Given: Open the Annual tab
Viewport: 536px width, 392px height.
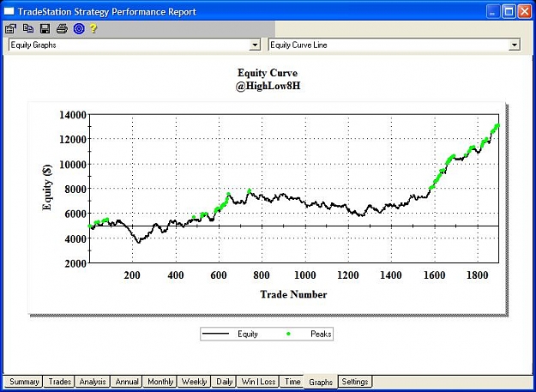Looking at the screenshot, I should pos(126,382).
